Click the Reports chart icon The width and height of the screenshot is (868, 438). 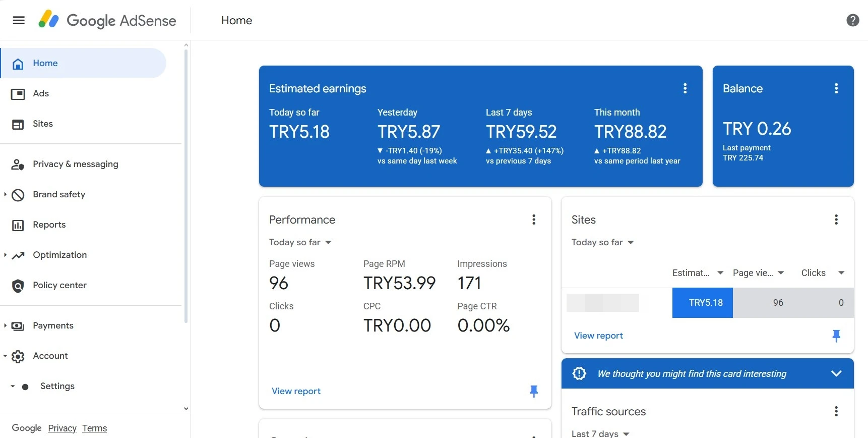(18, 225)
